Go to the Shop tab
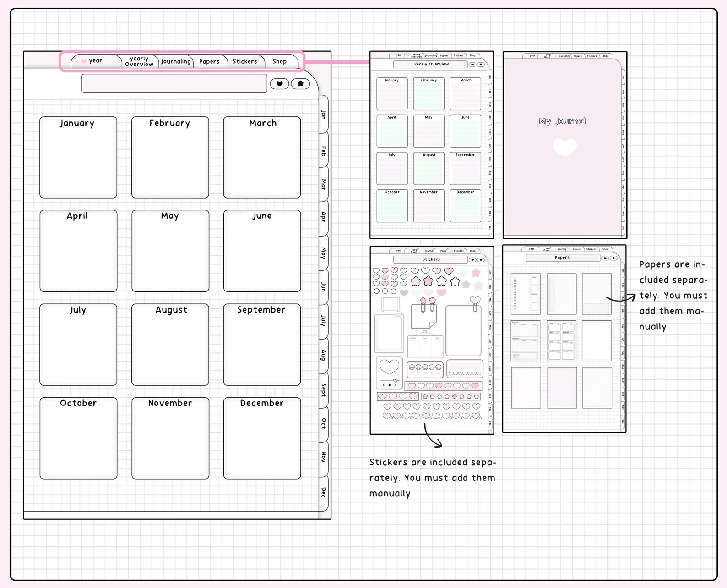 pos(280,61)
